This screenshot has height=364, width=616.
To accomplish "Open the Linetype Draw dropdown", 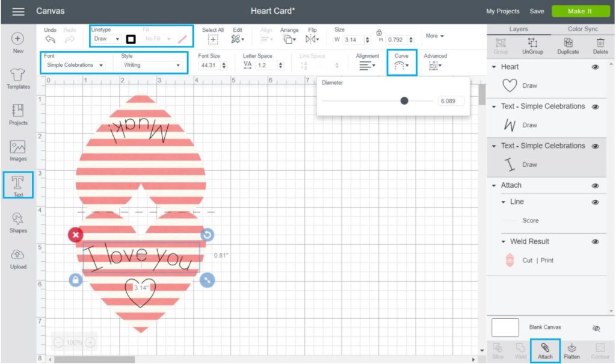I will (106, 39).
